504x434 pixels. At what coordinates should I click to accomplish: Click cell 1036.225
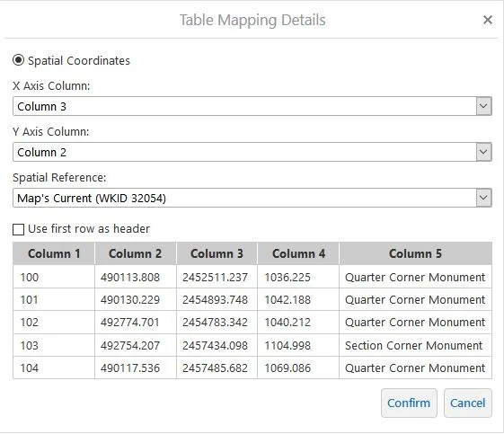tap(298, 277)
